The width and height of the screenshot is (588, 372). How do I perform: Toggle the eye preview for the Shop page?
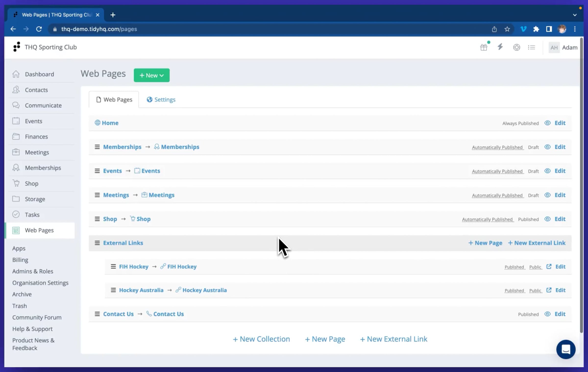(547, 219)
